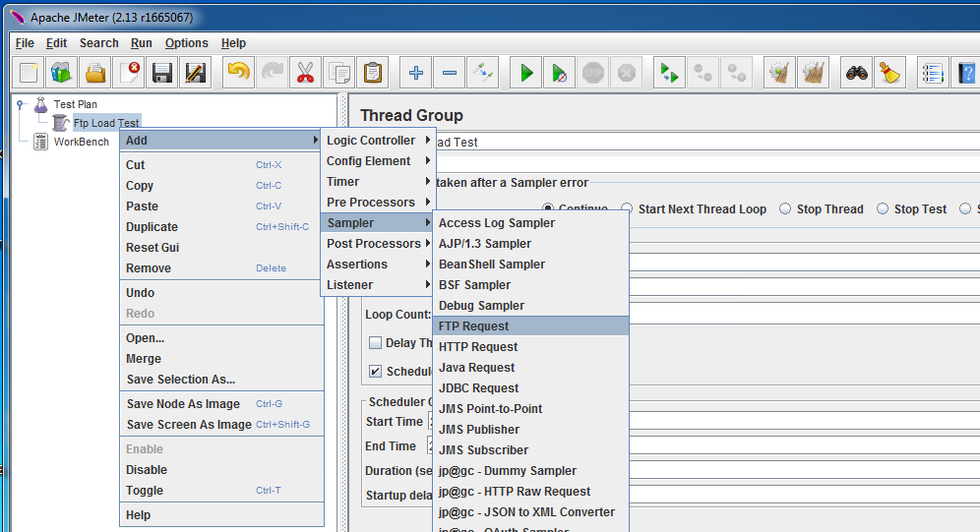
Task: Click the Search binoculars icon
Action: pos(856,73)
